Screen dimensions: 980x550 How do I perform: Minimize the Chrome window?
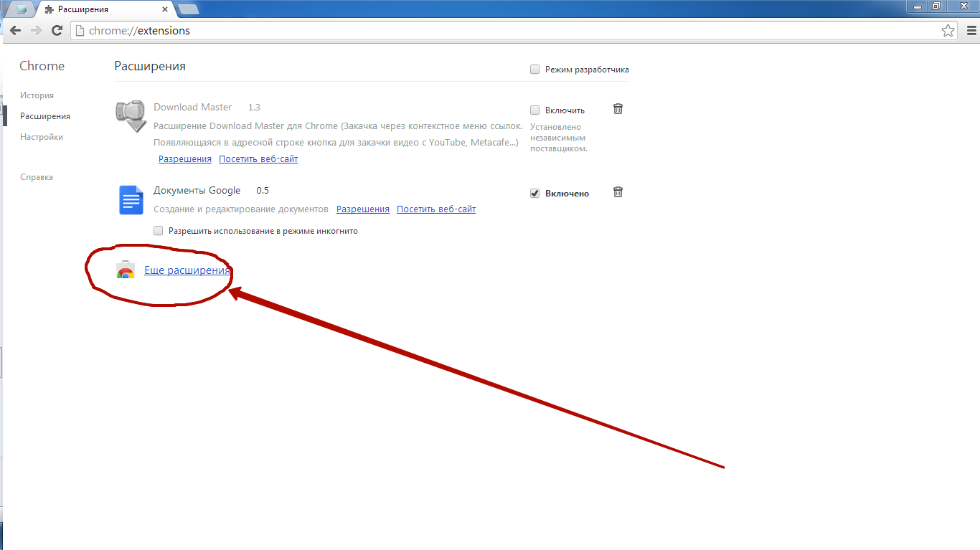918,6
